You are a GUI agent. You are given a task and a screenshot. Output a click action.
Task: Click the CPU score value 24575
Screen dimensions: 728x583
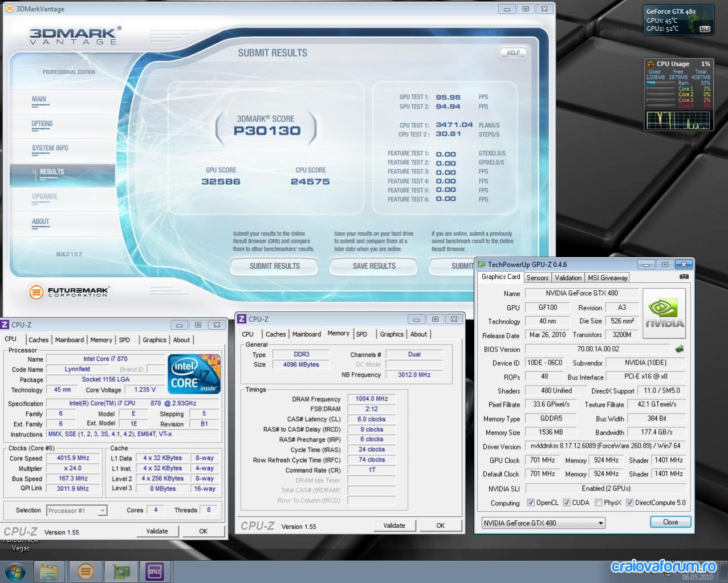310,181
